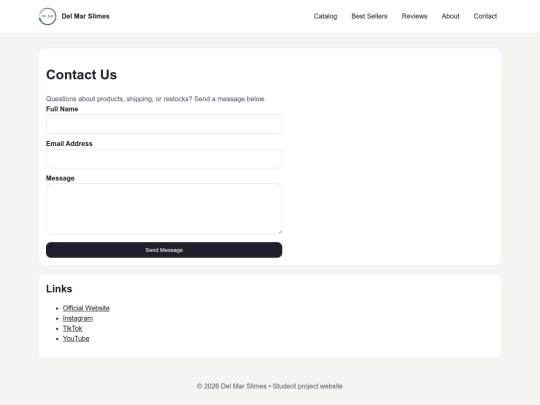The width and height of the screenshot is (540, 405).
Task: Open the TikTok link
Action: click(x=72, y=328)
